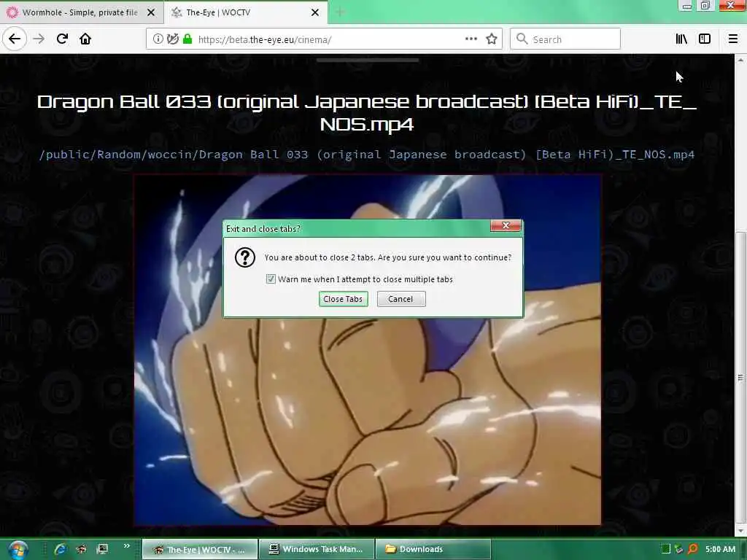Go to the Firefox home page
This screenshot has width=747, height=560.
point(85,39)
